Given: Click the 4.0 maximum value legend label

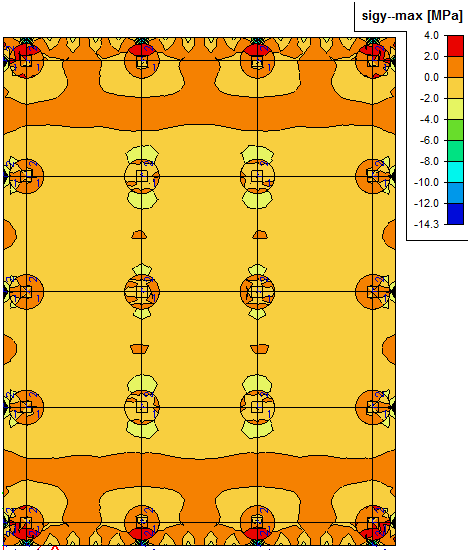Looking at the screenshot, I should pos(431,36).
